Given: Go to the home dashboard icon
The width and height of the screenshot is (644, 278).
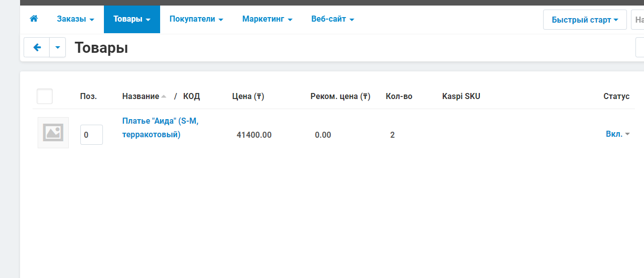Looking at the screenshot, I should (34, 19).
